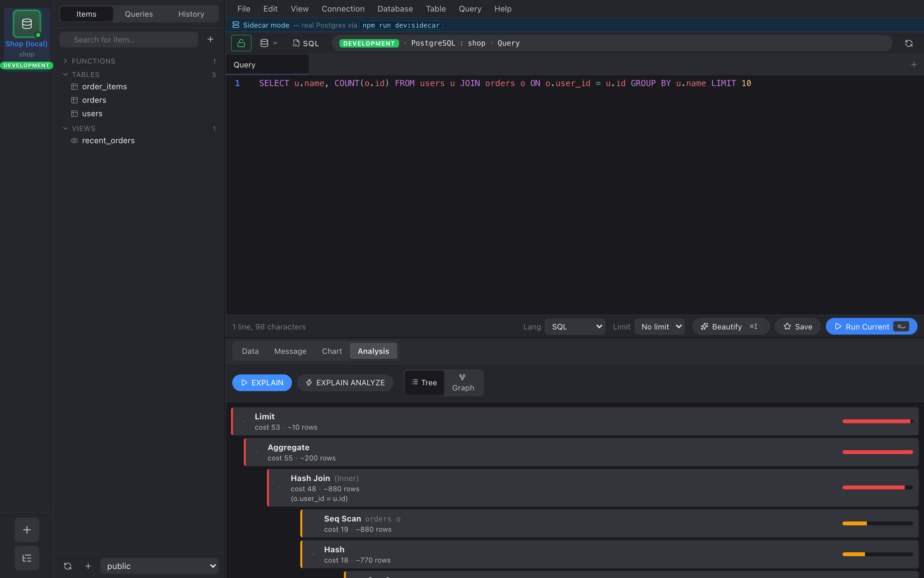The width and height of the screenshot is (924, 578).
Task: Open the Database menu
Action: click(x=395, y=9)
